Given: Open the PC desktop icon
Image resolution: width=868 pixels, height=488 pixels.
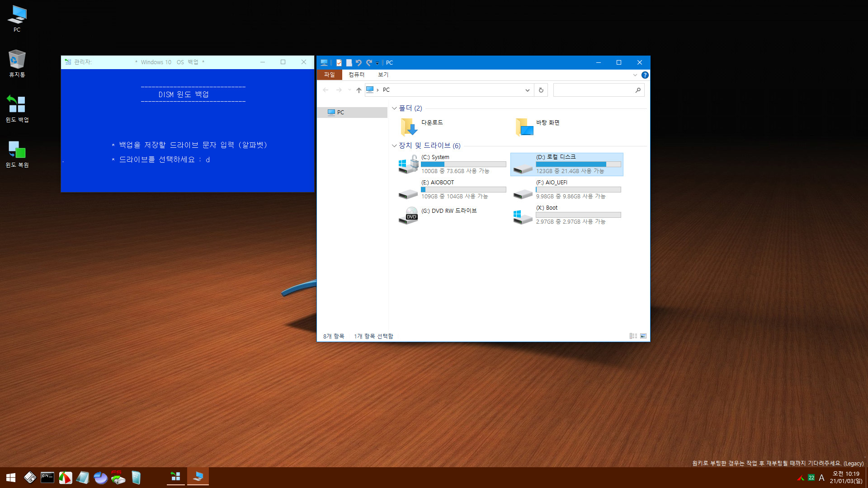Looking at the screenshot, I should tap(17, 19).
